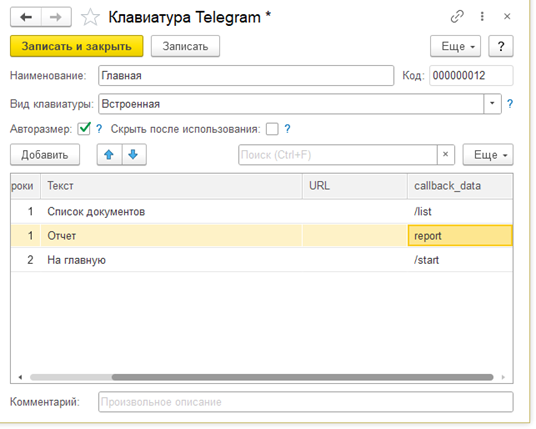The height and width of the screenshot is (429, 536).
Task: Click the /start callback cell
Action: point(460,260)
